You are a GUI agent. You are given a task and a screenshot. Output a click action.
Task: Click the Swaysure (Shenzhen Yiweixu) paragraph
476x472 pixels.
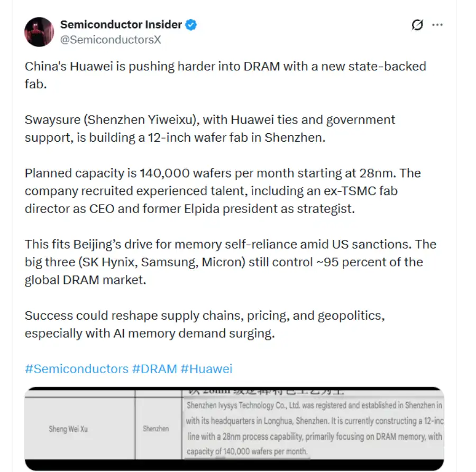tap(210, 128)
